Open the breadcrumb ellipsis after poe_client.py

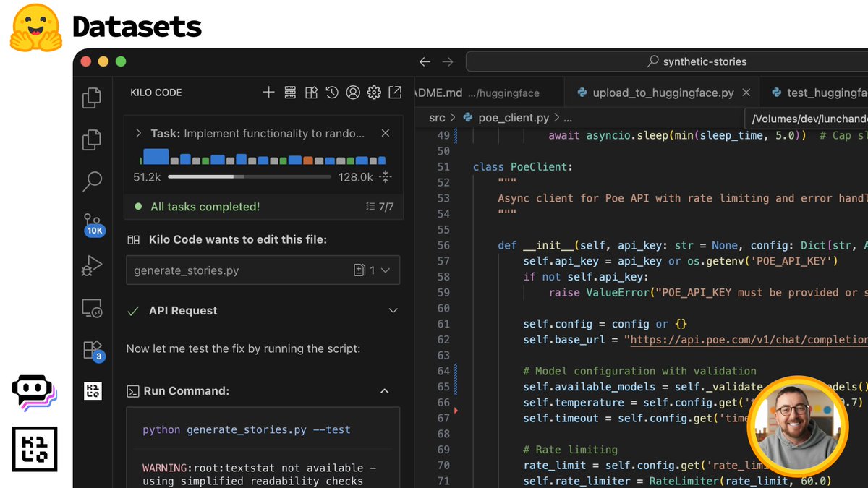tap(568, 117)
